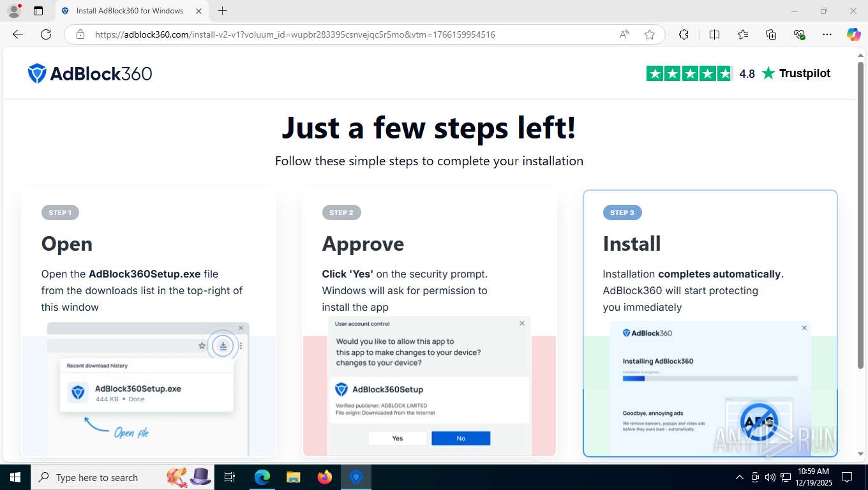
Task: Click AdBlock360Setup.exe in the download history illustration
Action: coord(138,389)
